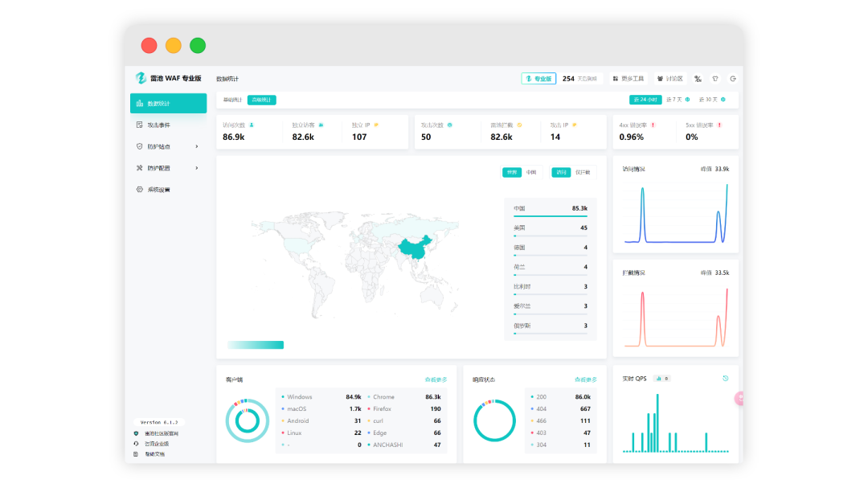Image resolution: width=868 pixels, height=488 pixels.
Task: Click China highlighted on the world map
Action: (414, 249)
